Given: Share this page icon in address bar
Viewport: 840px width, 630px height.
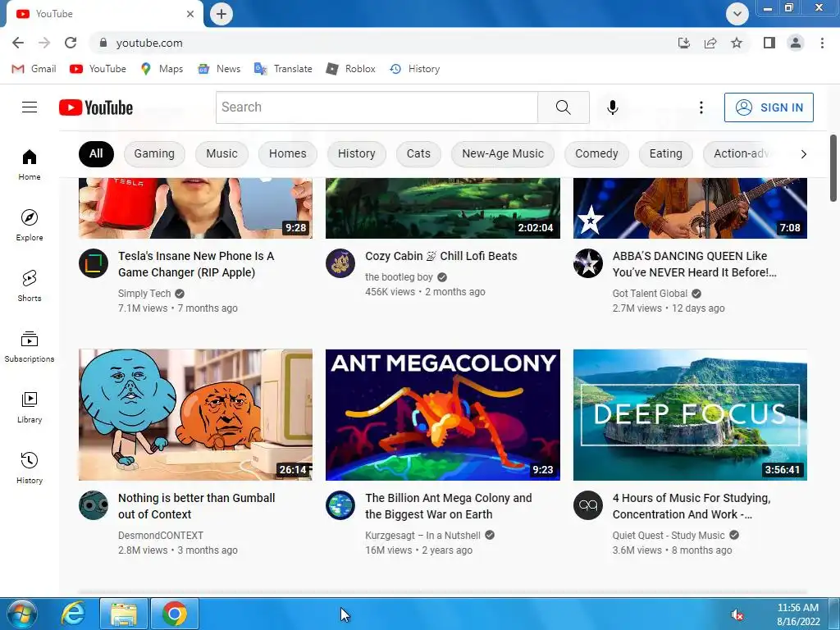Looking at the screenshot, I should click(710, 43).
